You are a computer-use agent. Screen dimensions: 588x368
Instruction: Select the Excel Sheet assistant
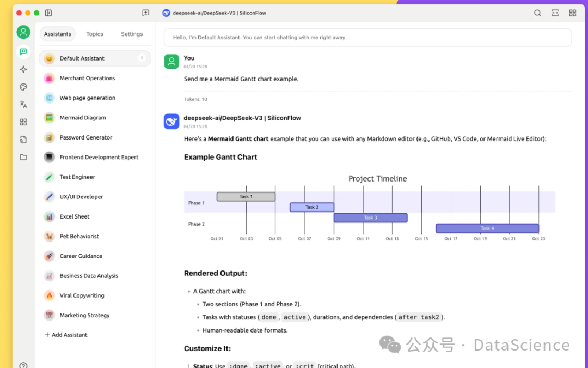tap(95, 216)
